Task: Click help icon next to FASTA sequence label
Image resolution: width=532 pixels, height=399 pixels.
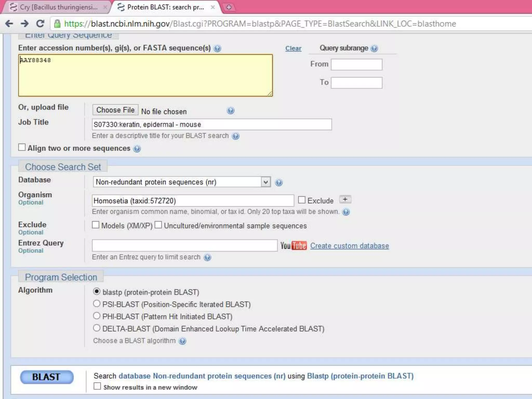Action: tap(217, 49)
